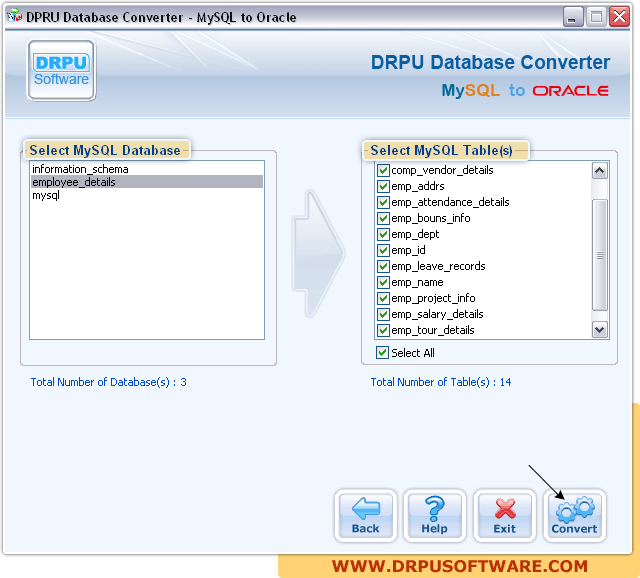Screen dimensions: 640x578
Task: Click the Back arrow button
Action: [x=366, y=516]
